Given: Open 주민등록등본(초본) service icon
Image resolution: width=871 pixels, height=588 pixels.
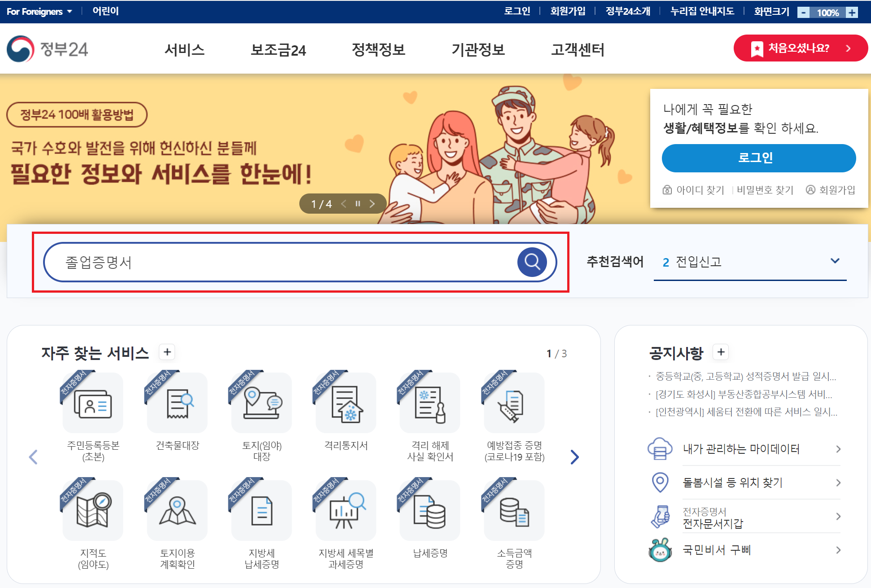Looking at the screenshot, I should (x=93, y=403).
